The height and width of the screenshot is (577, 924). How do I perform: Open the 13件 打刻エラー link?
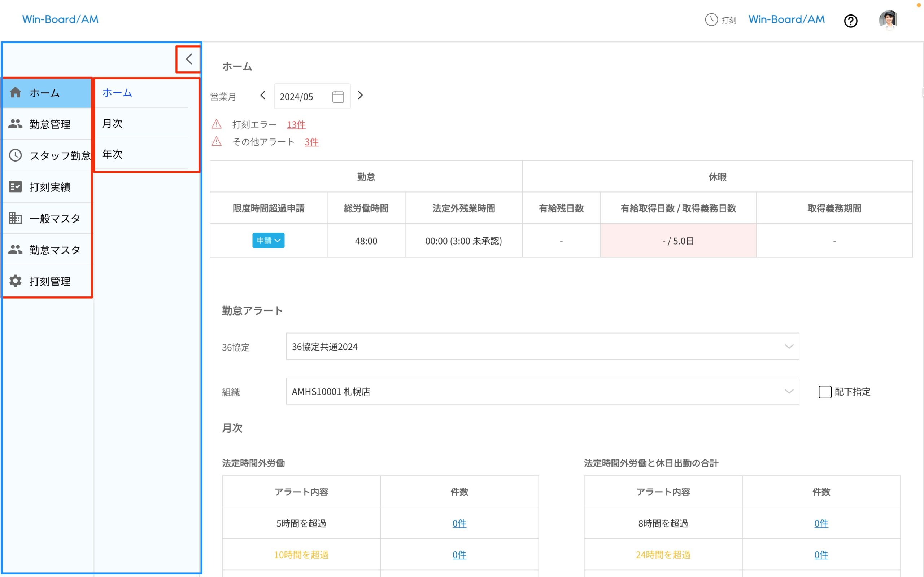coord(296,124)
